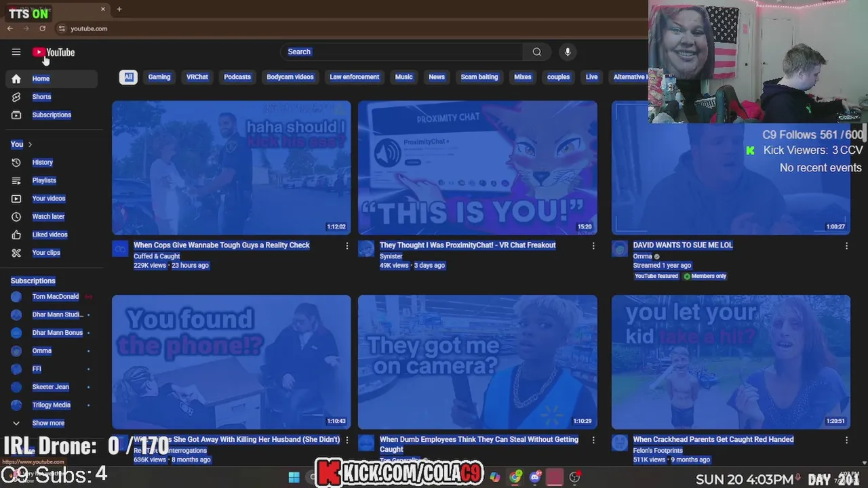Select the Mixes filter chip
Screen dimensions: 868x488
click(523, 77)
